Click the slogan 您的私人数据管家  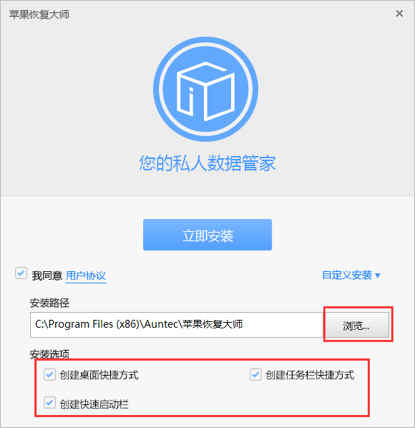(x=207, y=163)
